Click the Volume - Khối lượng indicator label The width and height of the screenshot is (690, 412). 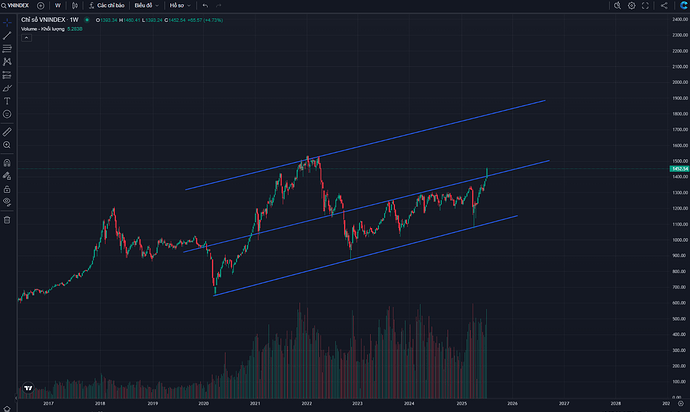43,29
